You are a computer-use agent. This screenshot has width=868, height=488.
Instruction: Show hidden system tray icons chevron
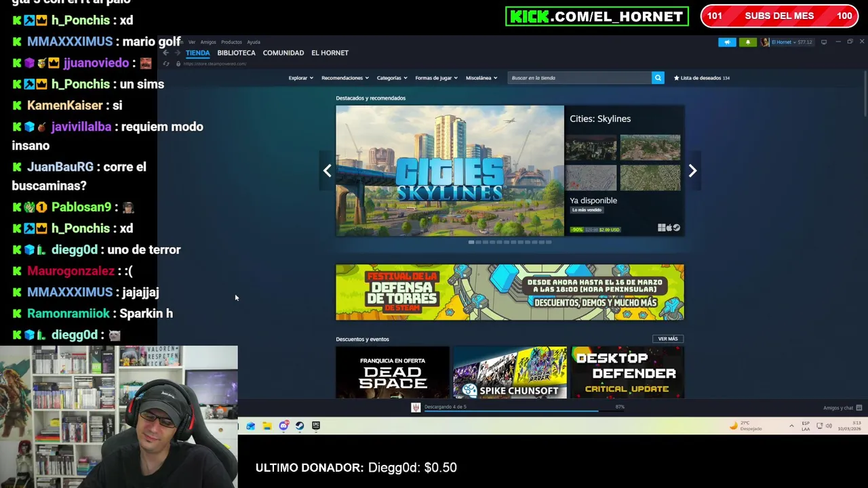[791, 426]
